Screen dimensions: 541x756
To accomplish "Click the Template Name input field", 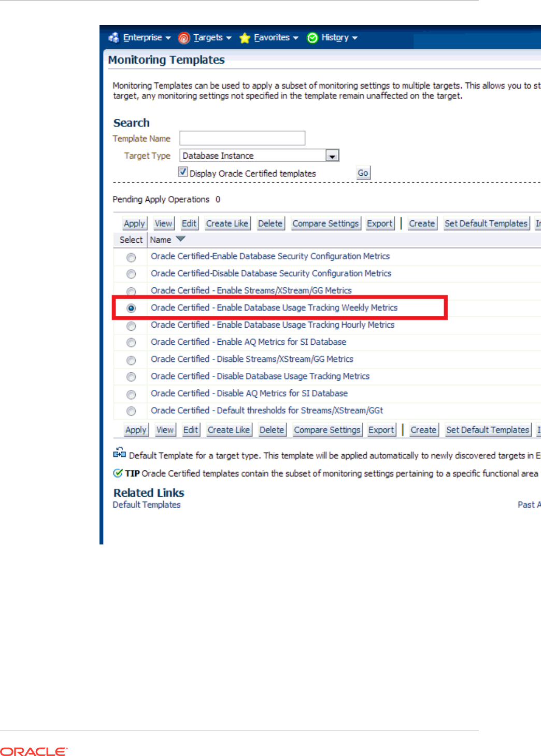I will (x=242, y=138).
